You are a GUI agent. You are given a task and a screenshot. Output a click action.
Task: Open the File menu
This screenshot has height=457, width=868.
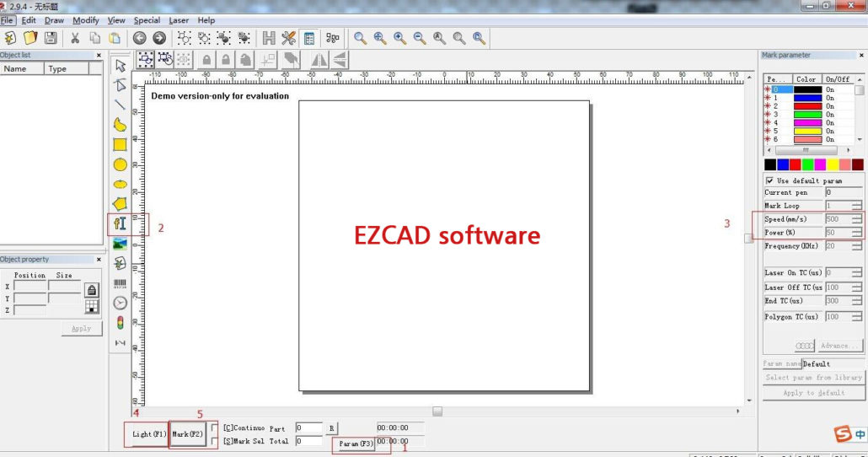[8, 20]
